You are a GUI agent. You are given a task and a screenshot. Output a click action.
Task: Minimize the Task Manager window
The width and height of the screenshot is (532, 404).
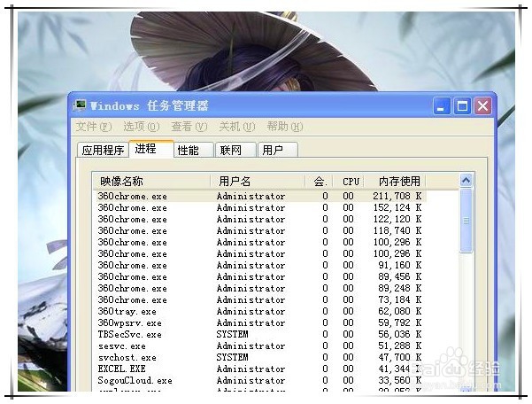click(442, 106)
